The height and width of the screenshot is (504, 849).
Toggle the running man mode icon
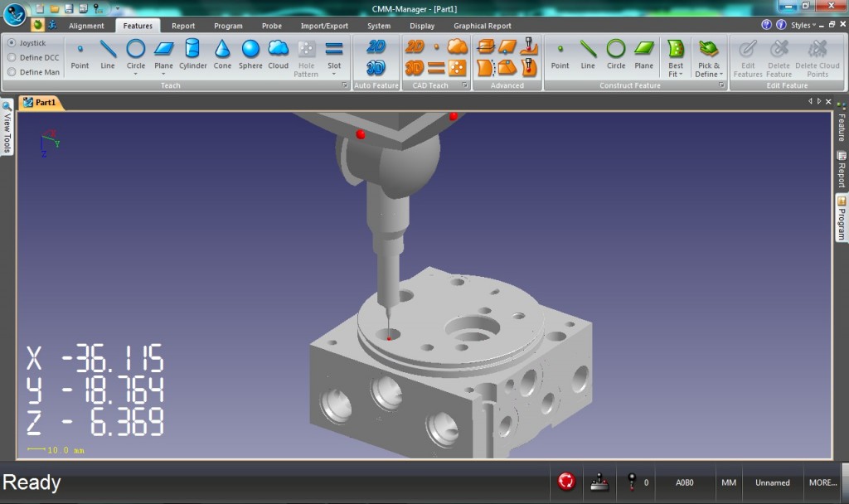click(52, 25)
